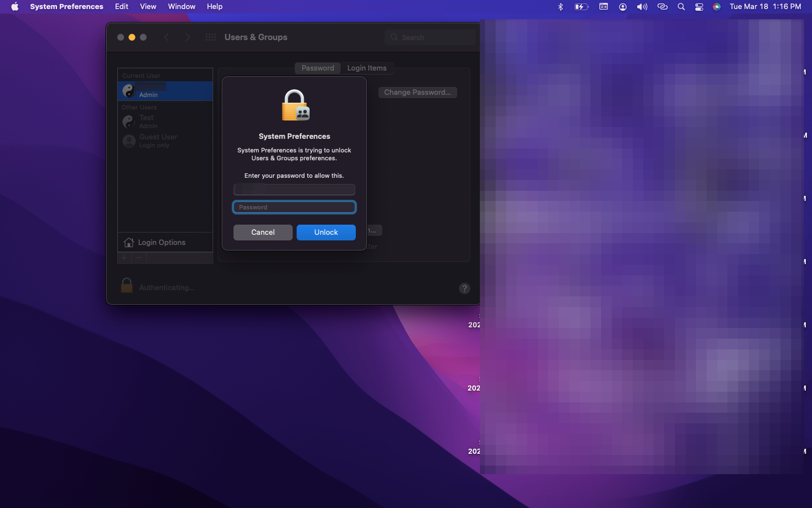Select the Test admin user
The image size is (812, 508).
[165, 121]
